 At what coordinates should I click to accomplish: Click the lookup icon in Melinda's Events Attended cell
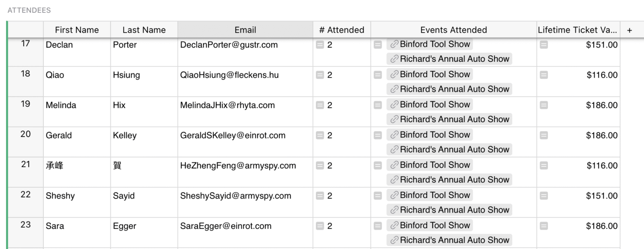point(378,105)
